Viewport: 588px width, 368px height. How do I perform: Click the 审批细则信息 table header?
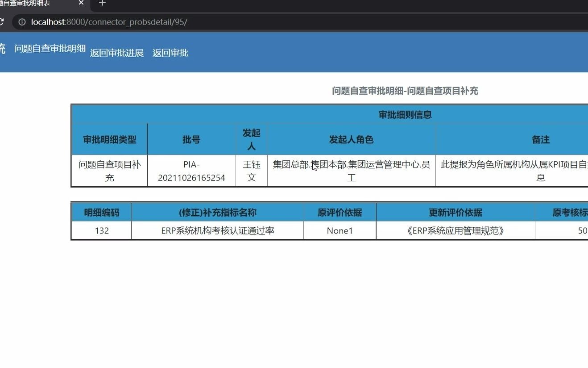pos(405,115)
